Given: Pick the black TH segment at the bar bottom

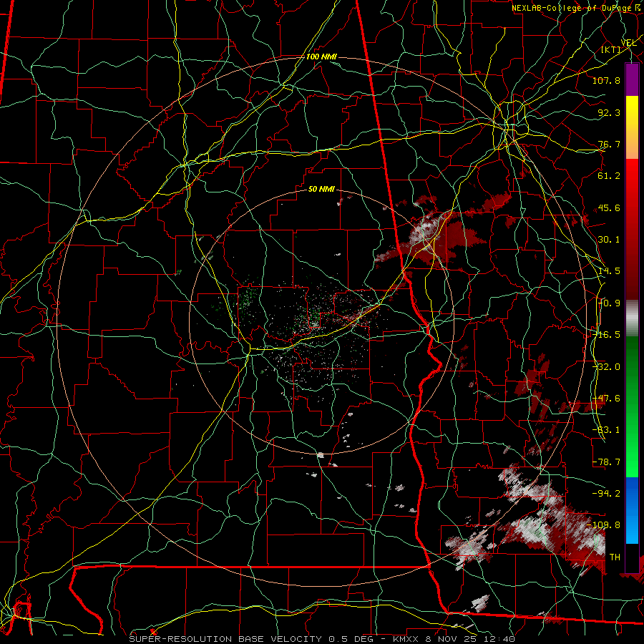Looking at the screenshot, I should point(632,557).
